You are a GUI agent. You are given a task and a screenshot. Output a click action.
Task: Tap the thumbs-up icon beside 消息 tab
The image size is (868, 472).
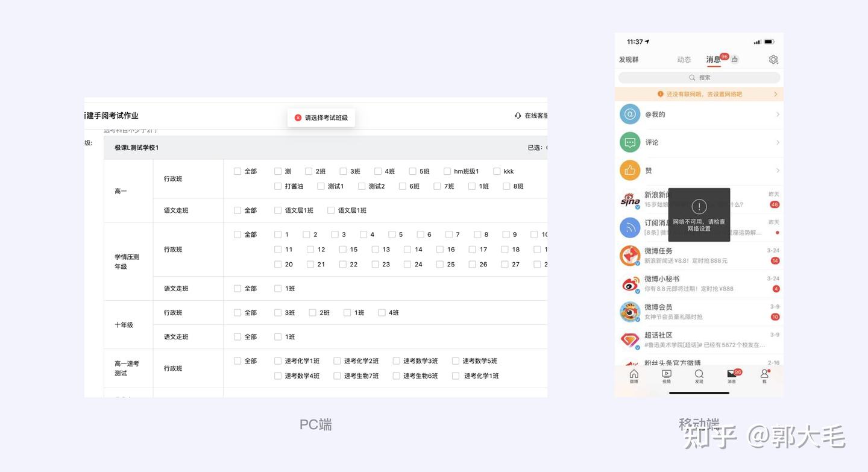pyautogui.click(x=735, y=59)
